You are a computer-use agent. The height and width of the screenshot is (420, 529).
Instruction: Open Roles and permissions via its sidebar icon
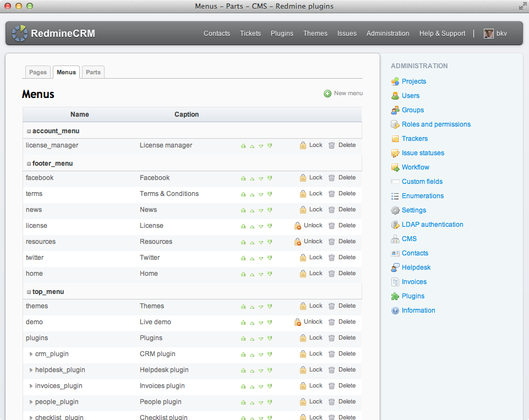click(395, 124)
